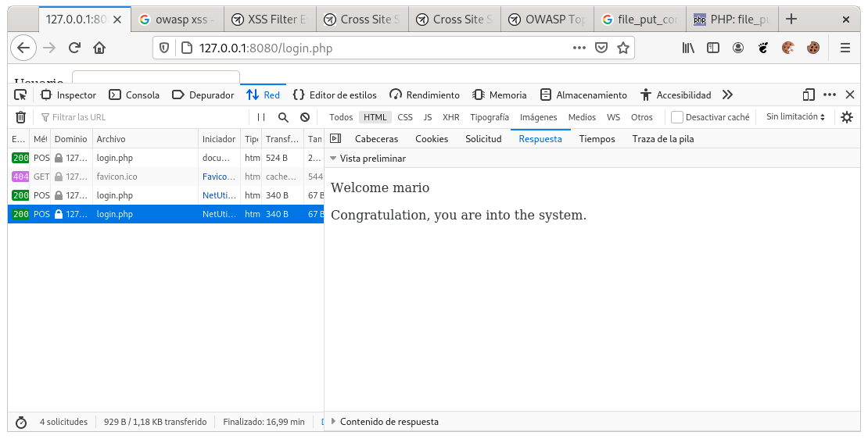Switch to the Cabeceras tab

pos(376,139)
